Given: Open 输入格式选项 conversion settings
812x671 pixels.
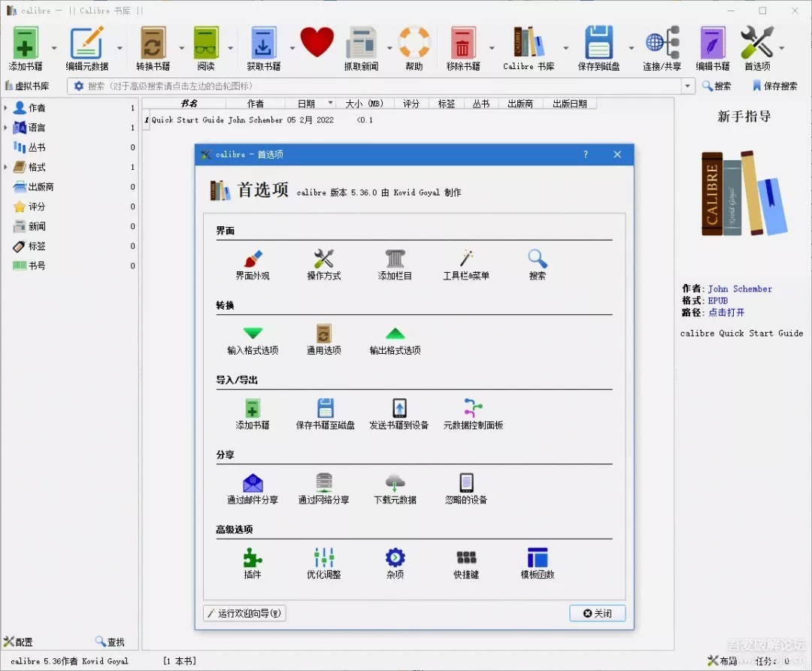Looking at the screenshot, I should (x=253, y=340).
